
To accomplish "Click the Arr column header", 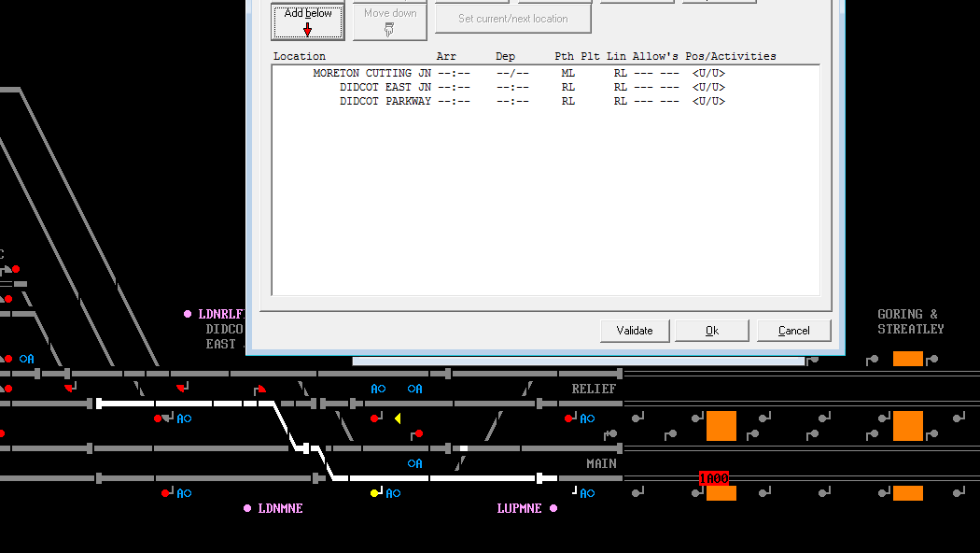I will (446, 56).
